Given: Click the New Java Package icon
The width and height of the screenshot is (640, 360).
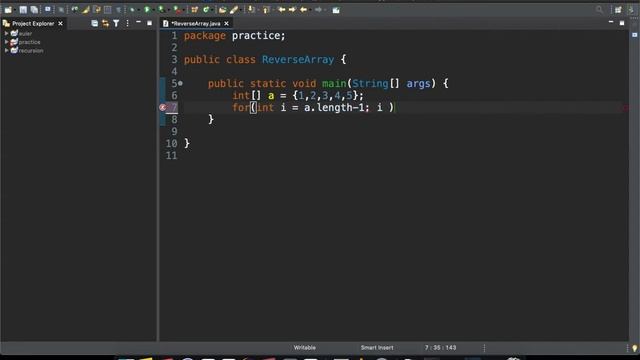Looking at the screenshot, I should click(x=194, y=10).
